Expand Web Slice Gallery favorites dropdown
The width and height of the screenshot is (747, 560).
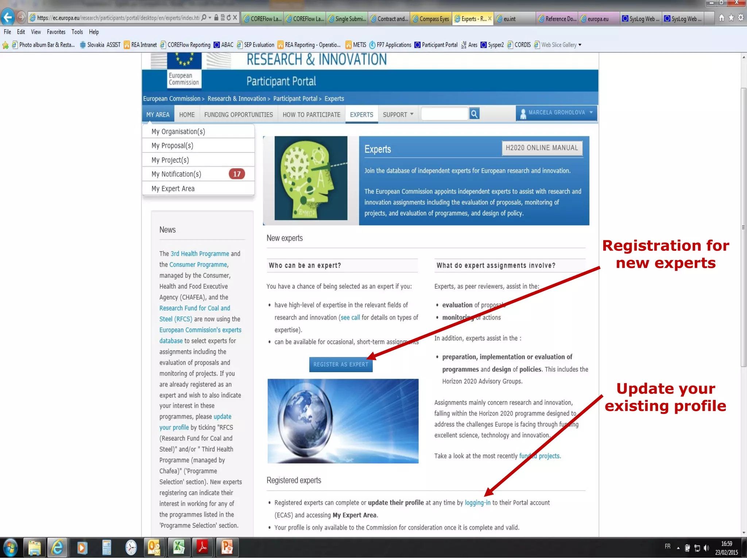[x=580, y=45]
